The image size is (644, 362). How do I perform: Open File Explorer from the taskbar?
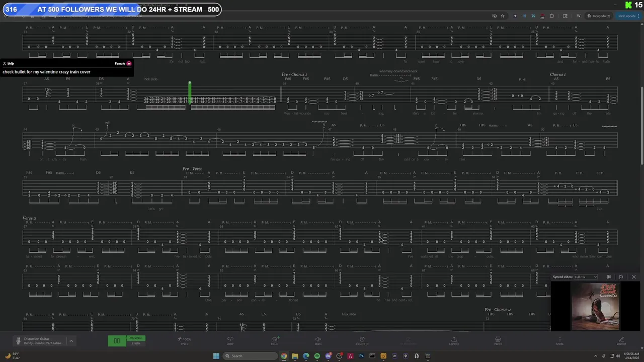[x=295, y=356]
